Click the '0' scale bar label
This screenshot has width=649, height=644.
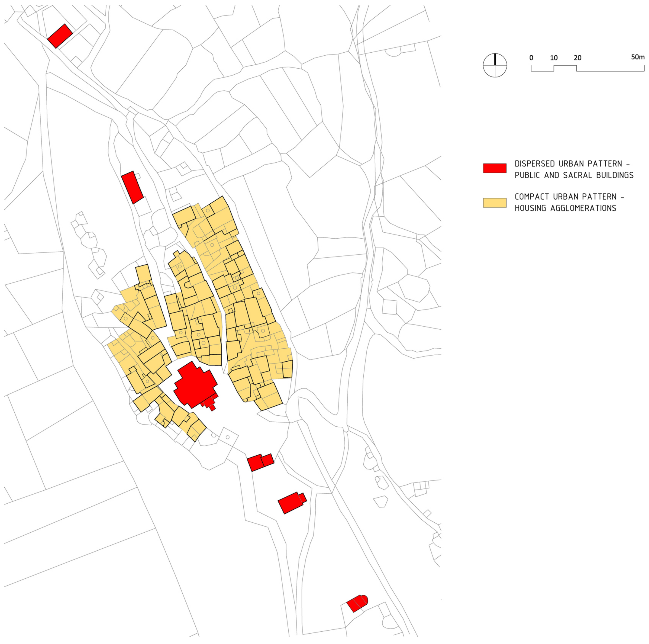pyautogui.click(x=531, y=58)
